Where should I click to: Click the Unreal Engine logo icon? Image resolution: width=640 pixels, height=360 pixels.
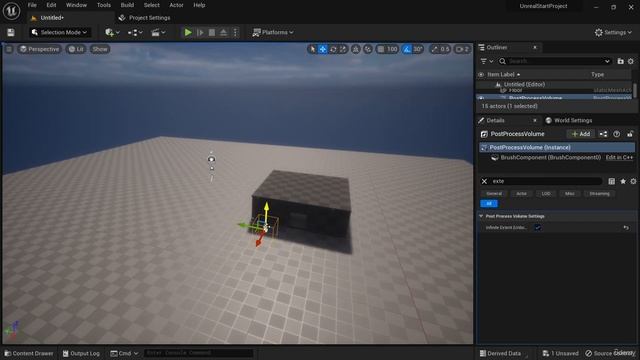[11, 11]
